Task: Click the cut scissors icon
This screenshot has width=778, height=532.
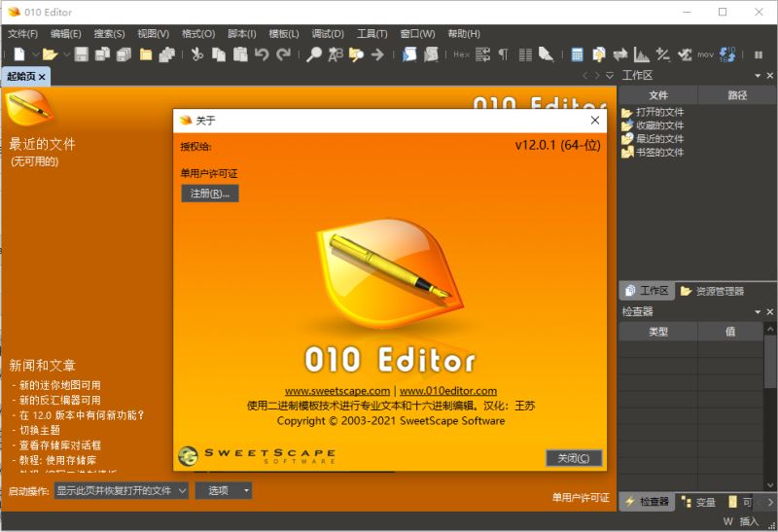Action: [x=197, y=54]
